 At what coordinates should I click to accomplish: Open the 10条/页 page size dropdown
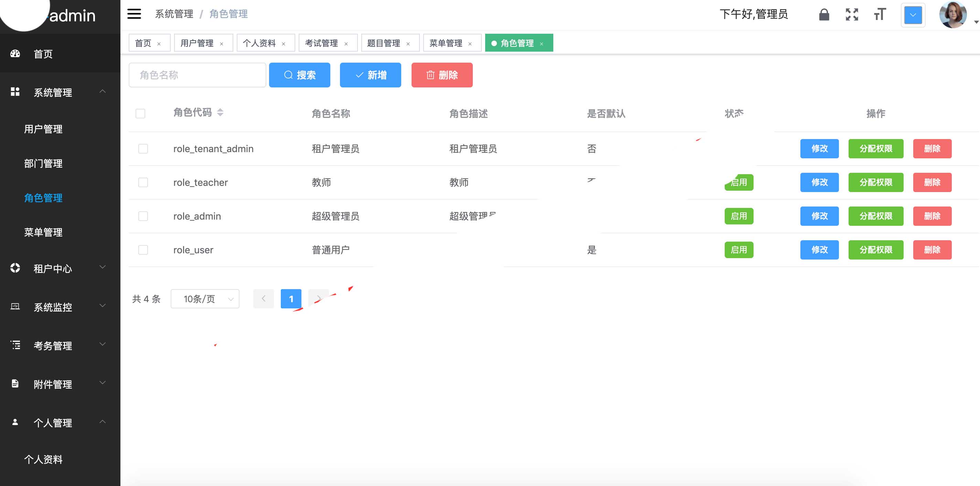205,299
